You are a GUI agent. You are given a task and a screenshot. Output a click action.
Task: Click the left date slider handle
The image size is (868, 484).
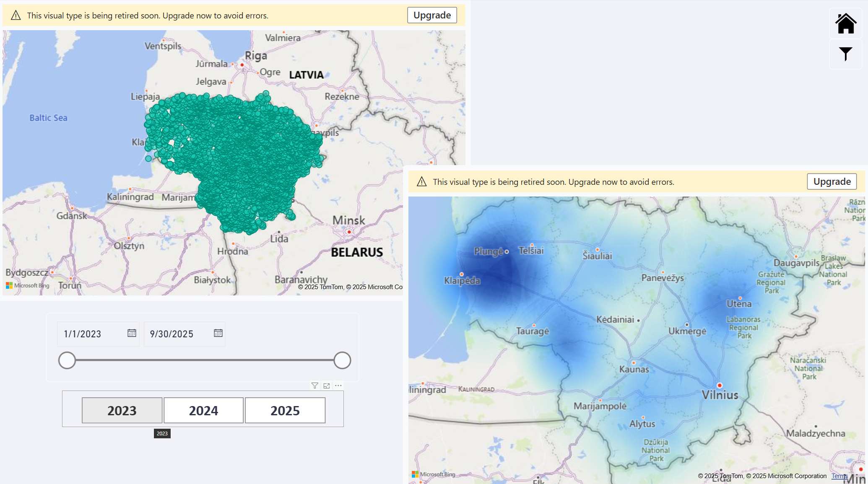click(67, 360)
